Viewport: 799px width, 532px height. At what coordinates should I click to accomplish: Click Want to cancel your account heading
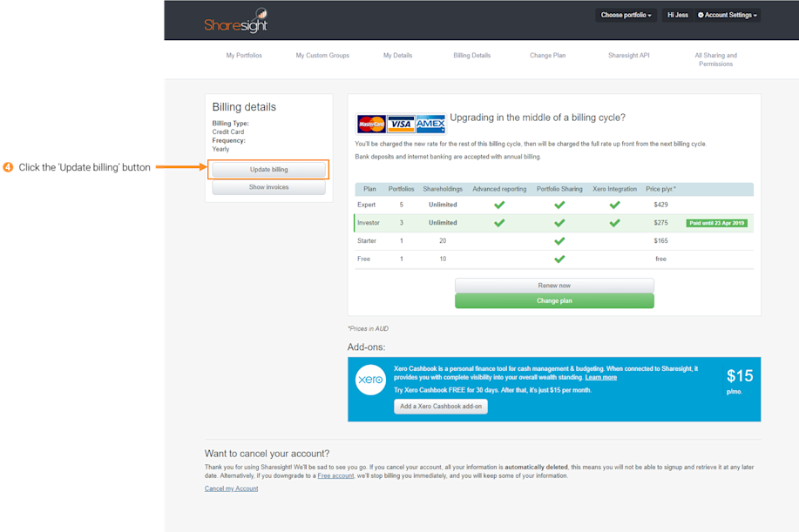tap(267, 454)
